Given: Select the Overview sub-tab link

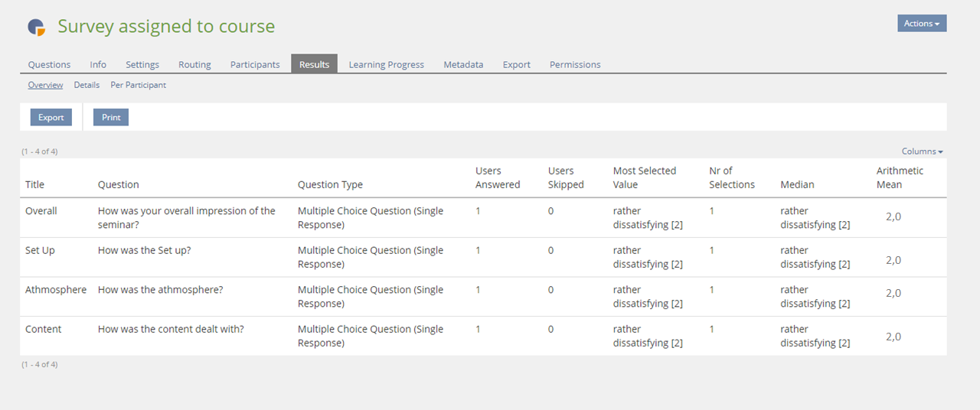Looking at the screenshot, I should [x=45, y=85].
